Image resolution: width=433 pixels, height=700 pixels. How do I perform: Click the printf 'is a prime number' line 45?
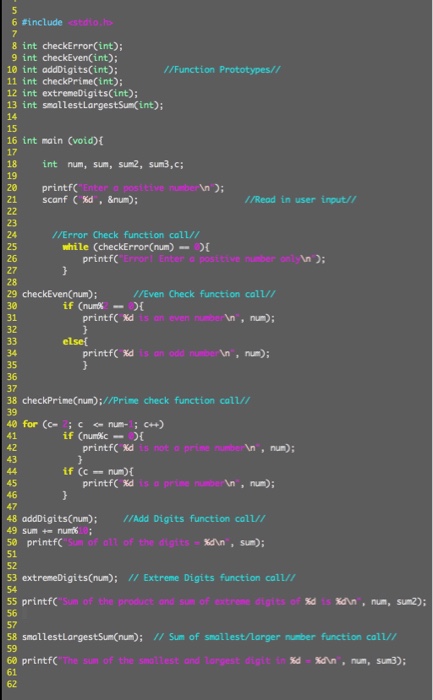tap(179, 483)
